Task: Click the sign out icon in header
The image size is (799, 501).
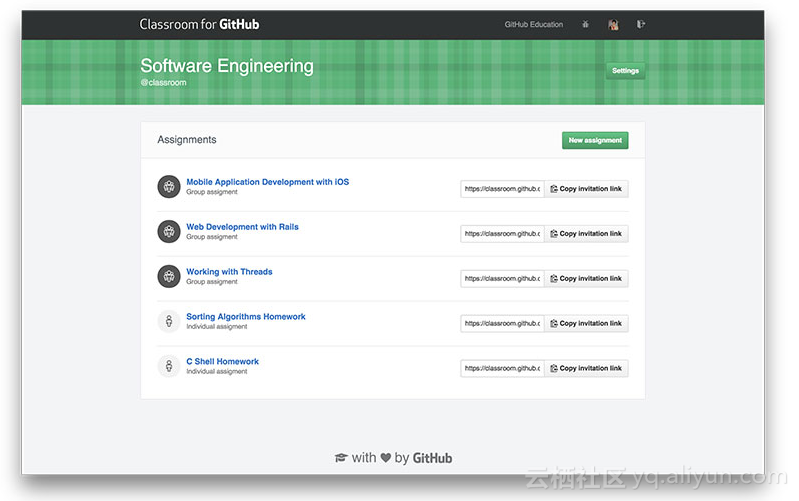Action: pos(641,24)
